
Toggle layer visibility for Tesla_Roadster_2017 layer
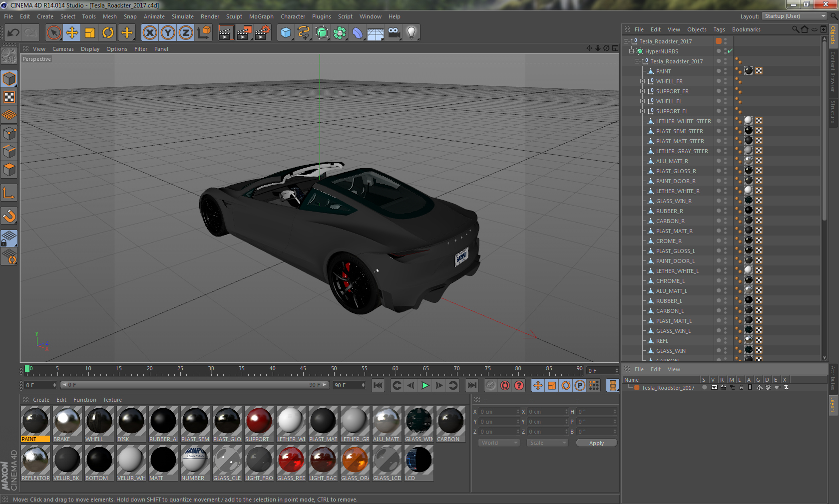point(714,387)
